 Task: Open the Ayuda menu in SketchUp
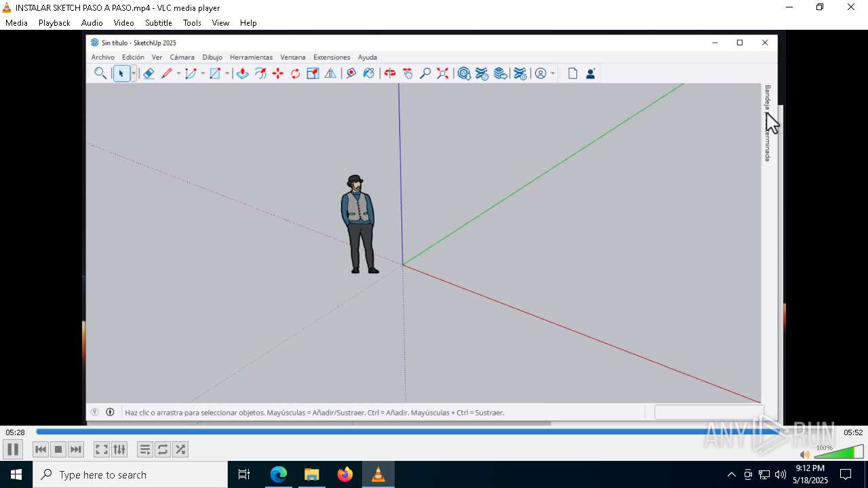pos(368,57)
